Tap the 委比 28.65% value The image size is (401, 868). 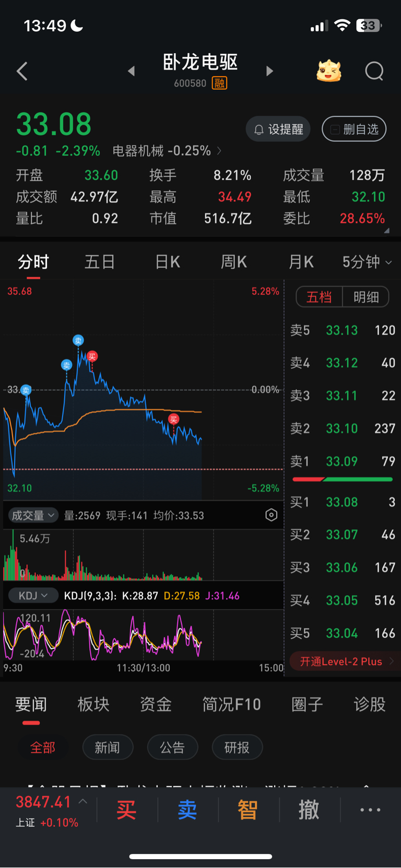click(362, 219)
